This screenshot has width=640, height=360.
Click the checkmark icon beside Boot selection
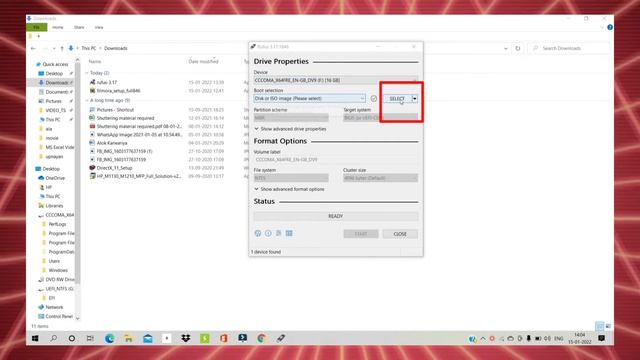tap(373, 98)
